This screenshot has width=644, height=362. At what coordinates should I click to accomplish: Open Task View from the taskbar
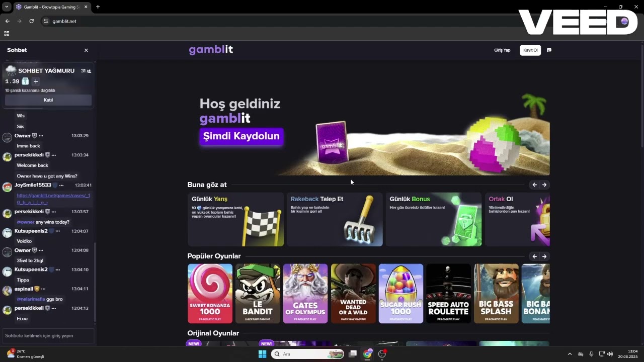click(x=353, y=354)
